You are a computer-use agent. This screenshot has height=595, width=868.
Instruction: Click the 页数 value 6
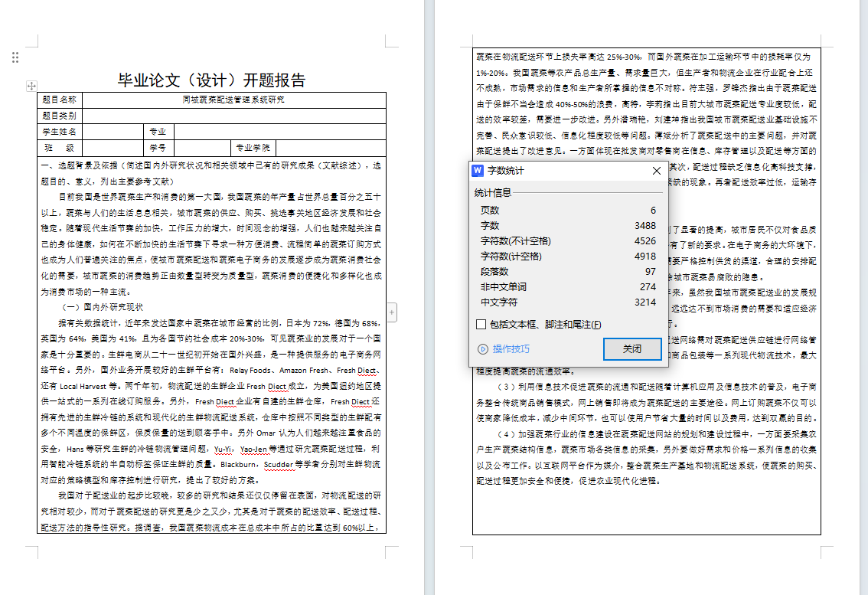point(653,211)
